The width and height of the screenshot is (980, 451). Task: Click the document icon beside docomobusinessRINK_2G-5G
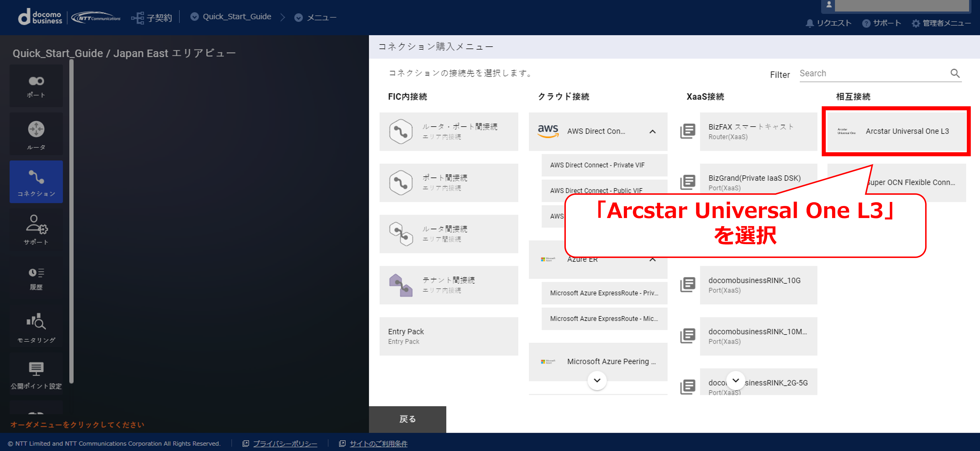tap(688, 387)
